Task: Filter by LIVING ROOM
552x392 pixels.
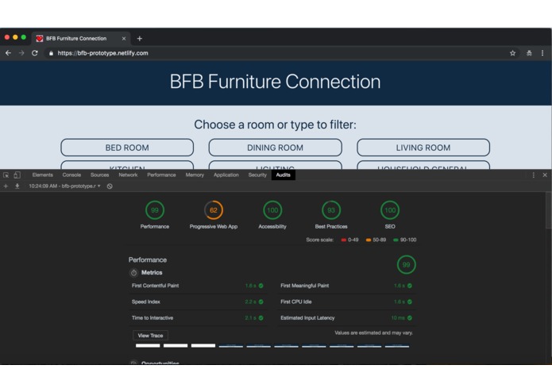Action: 423,148
